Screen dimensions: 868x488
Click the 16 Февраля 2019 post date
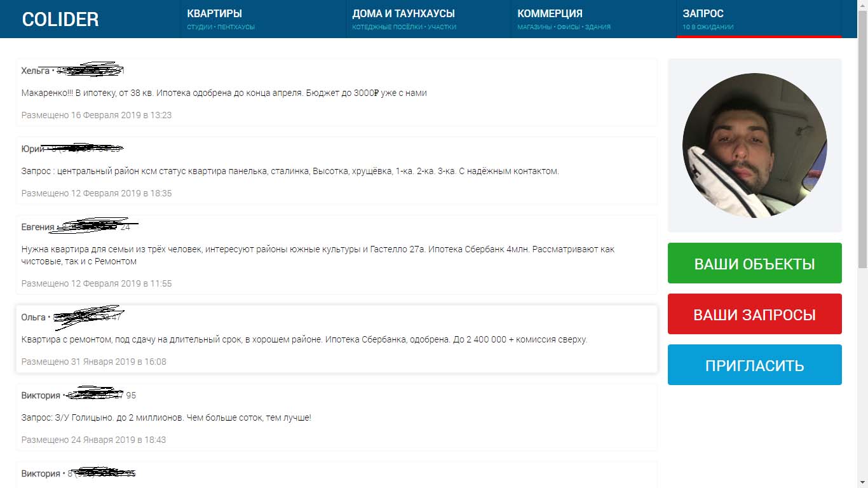pyautogui.click(x=96, y=115)
